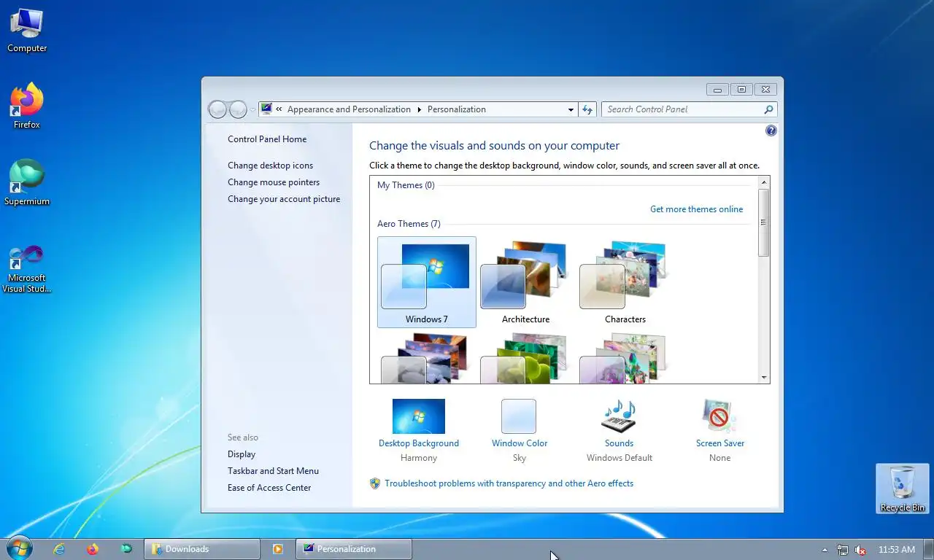Open the Screen Saver icon

[719, 416]
